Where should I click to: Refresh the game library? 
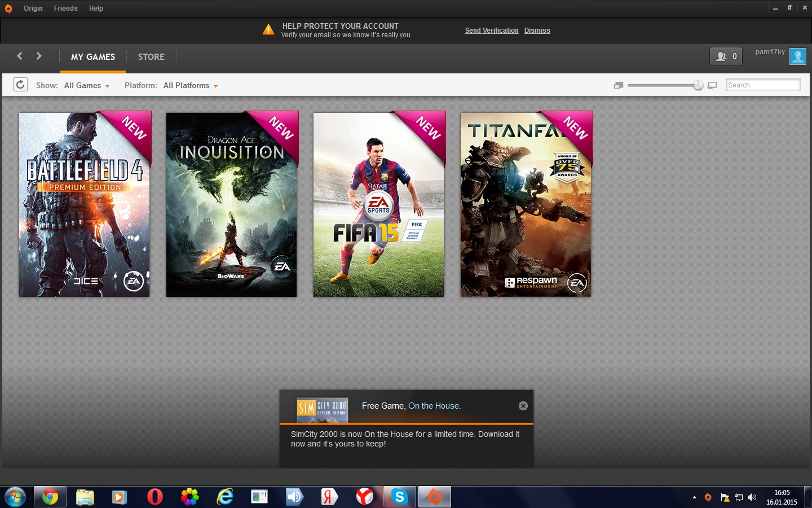[x=20, y=85]
